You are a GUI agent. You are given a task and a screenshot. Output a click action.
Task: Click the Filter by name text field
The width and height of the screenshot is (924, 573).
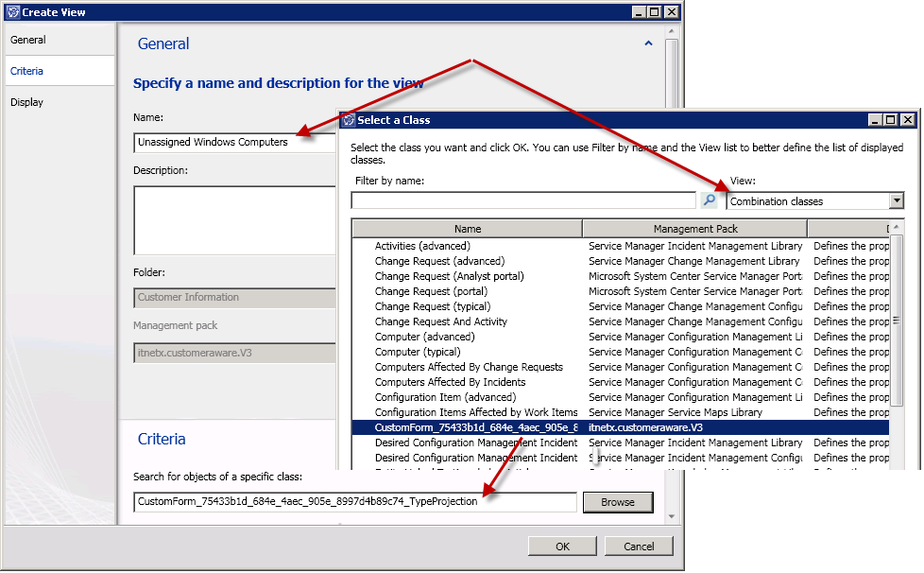click(523, 200)
